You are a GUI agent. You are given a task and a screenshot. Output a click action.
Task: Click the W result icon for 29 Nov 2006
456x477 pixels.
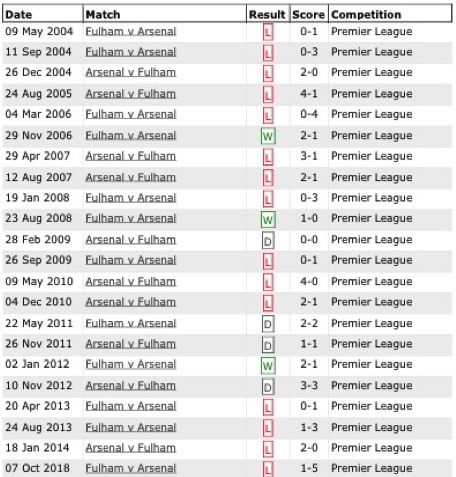(268, 136)
